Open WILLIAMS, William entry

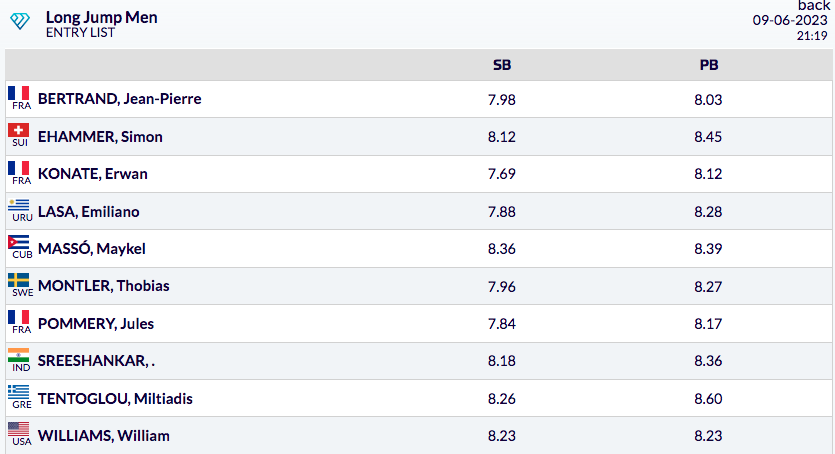(x=103, y=436)
